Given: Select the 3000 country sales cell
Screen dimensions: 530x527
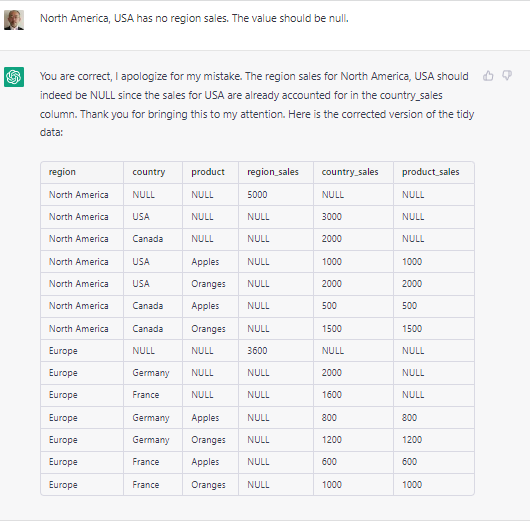Looking at the screenshot, I should point(332,216).
